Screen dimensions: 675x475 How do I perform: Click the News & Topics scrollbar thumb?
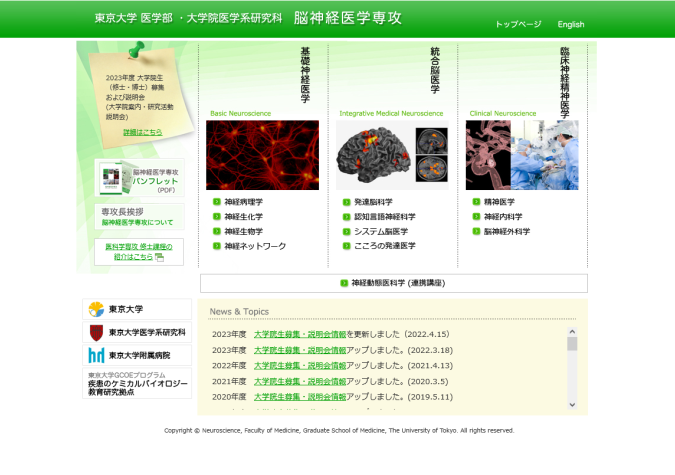click(572, 344)
